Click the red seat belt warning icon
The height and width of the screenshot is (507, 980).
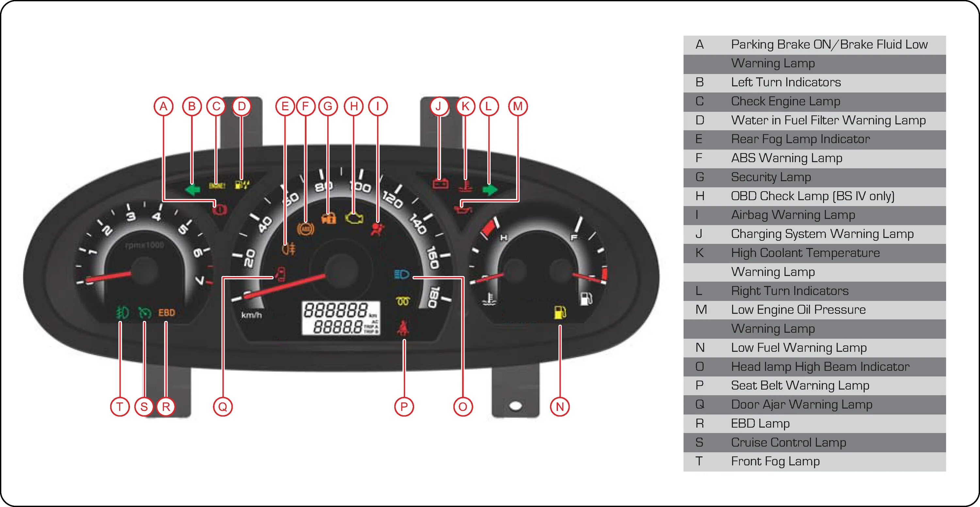[403, 328]
